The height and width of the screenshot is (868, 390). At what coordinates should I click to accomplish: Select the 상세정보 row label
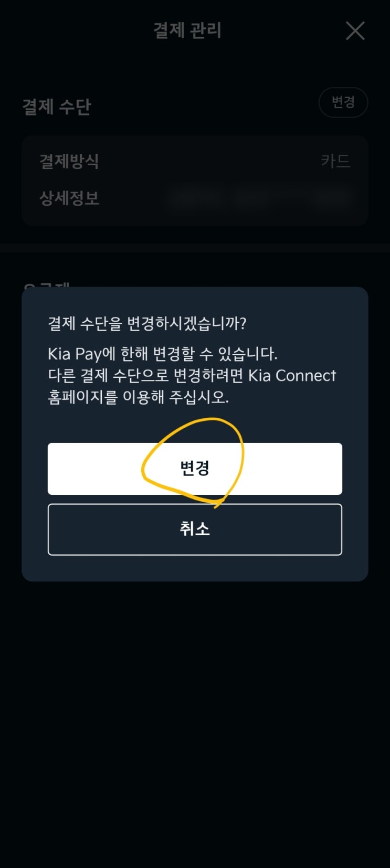69,198
